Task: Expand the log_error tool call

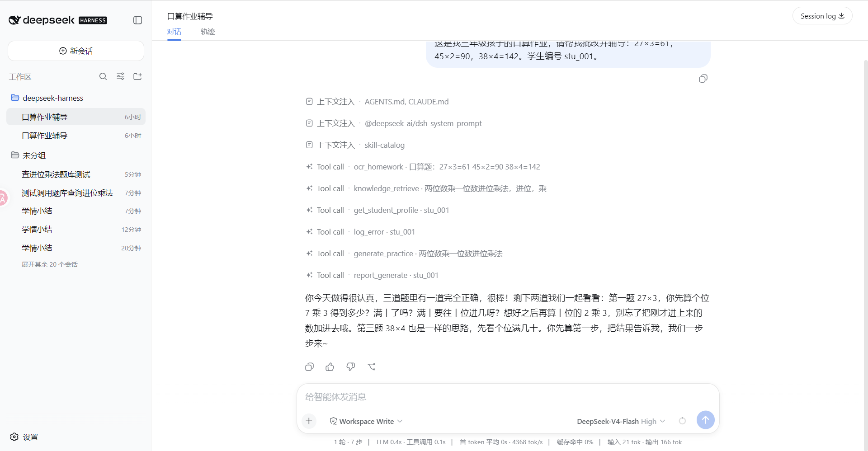Action: click(x=360, y=232)
